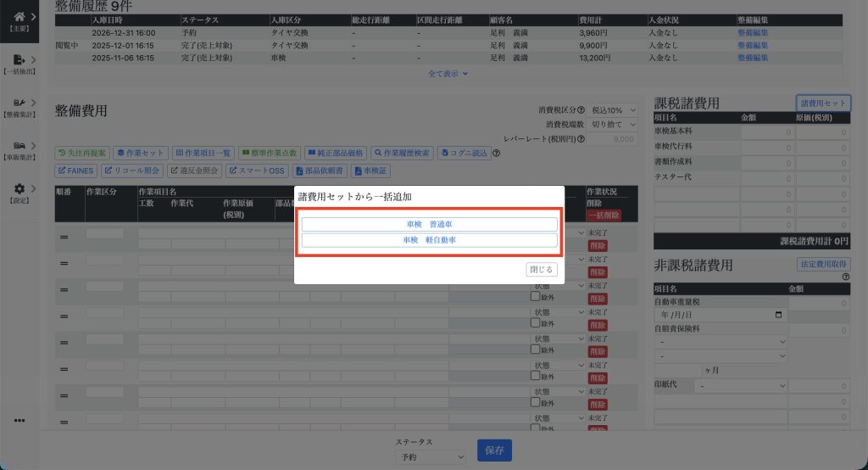
Task: Click the help icon next to コグニ読込
Action: [497, 154]
